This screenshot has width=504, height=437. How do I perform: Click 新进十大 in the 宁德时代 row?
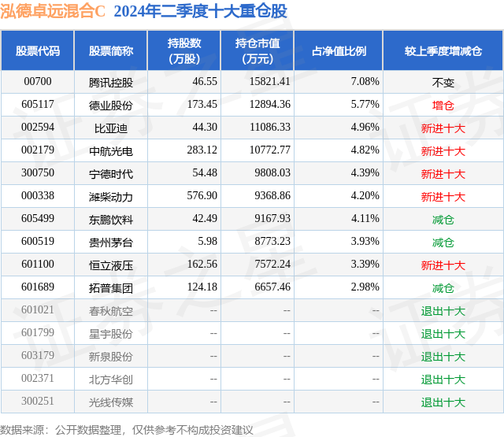pos(443,174)
